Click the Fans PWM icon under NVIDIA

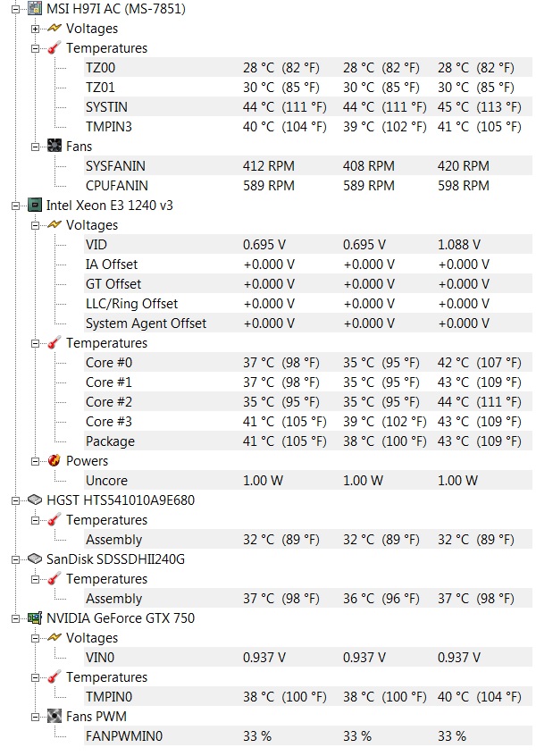tap(54, 716)
